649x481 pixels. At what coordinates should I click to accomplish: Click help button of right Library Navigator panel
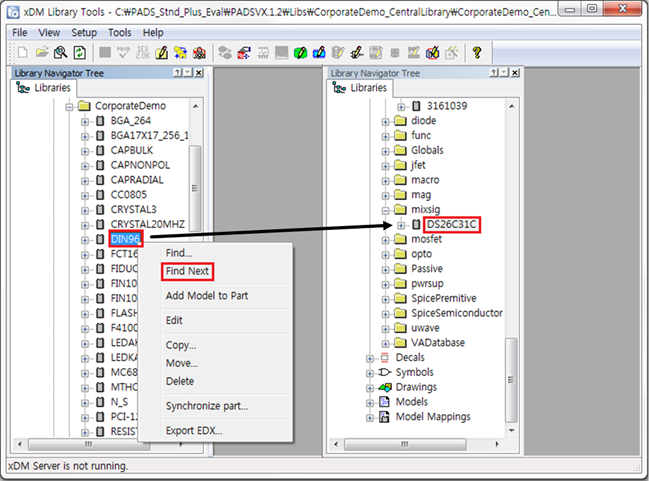click(x=494, y=73)
